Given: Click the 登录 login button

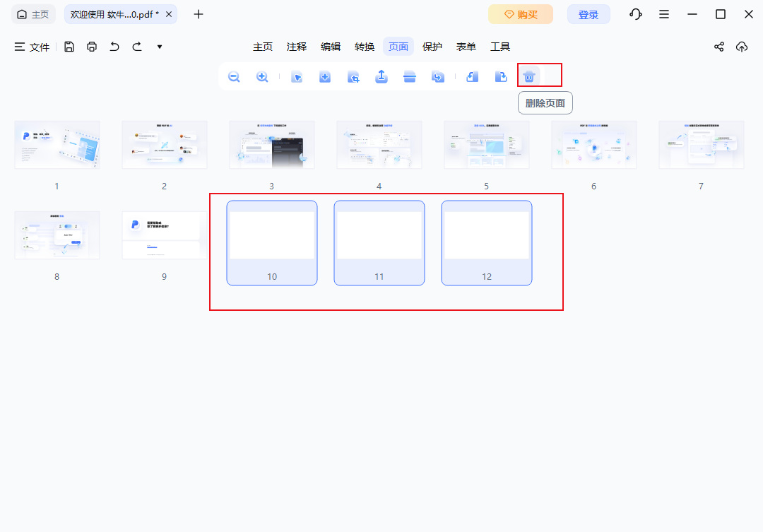Looking at the screenshot, I should coord(588,15).
